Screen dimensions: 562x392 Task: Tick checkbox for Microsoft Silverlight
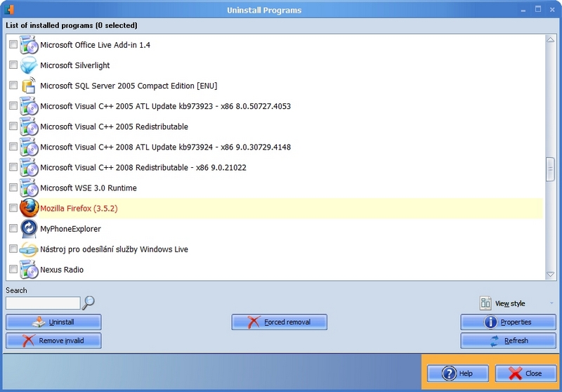pos(13,65)
